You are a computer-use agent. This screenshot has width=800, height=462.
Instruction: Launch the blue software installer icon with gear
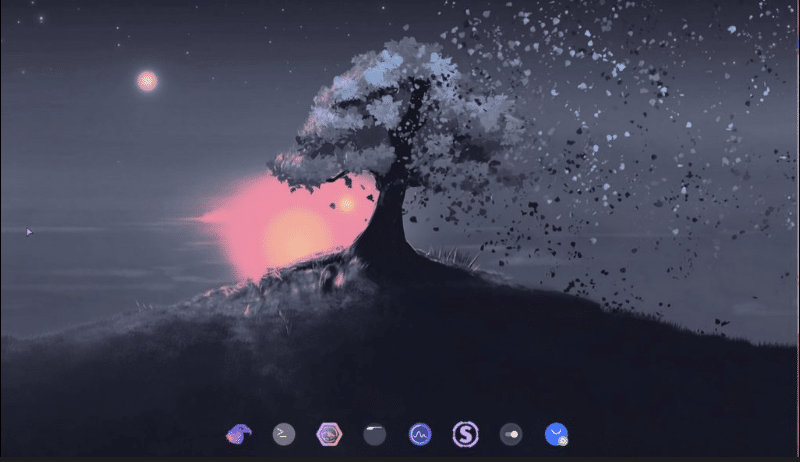(x=556, y=434)
